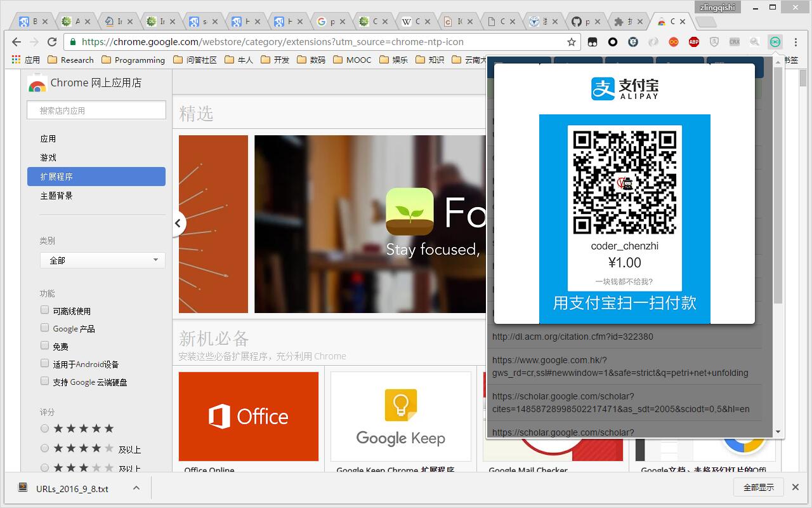
Task: Open the Office Online extension tile
Action: coord(249,417)
